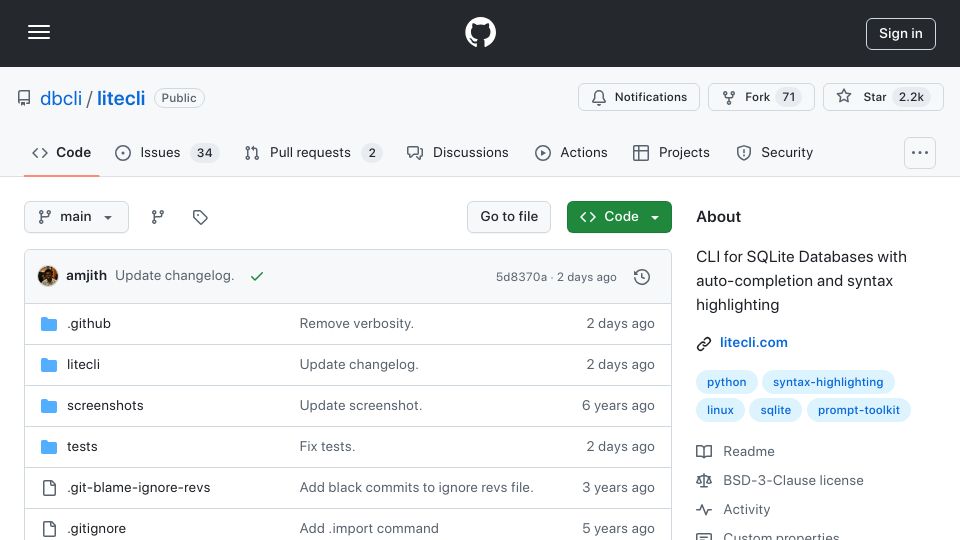View commit history via clock icon
The width and height of the screenshot is (960, 540).
pyautogui.click(x=642, y=277)
